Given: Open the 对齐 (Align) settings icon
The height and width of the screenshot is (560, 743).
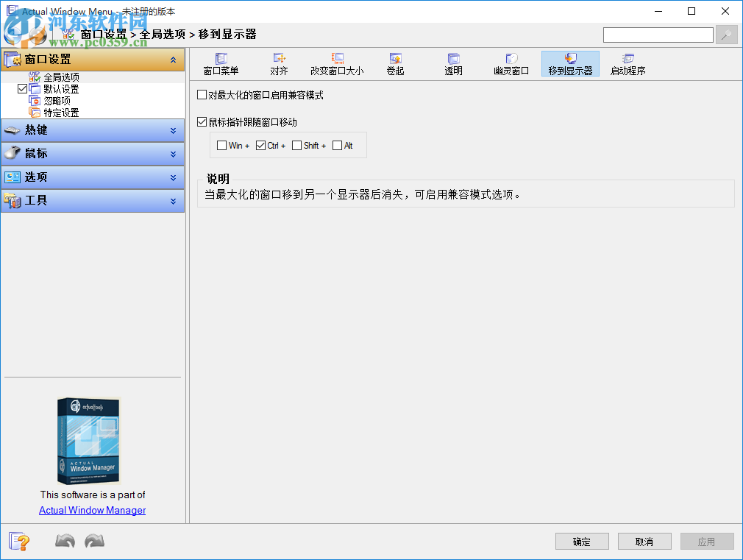Looking at the screenshot, I should 279,63.
